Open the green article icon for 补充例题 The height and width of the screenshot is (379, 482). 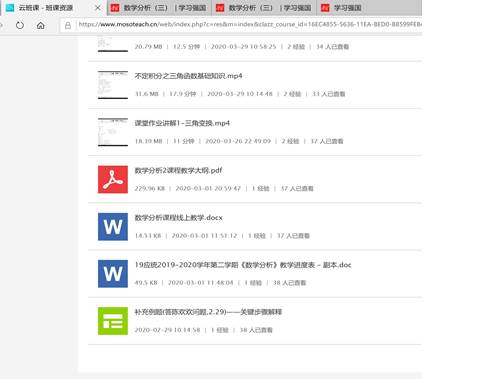pos(113,321)
